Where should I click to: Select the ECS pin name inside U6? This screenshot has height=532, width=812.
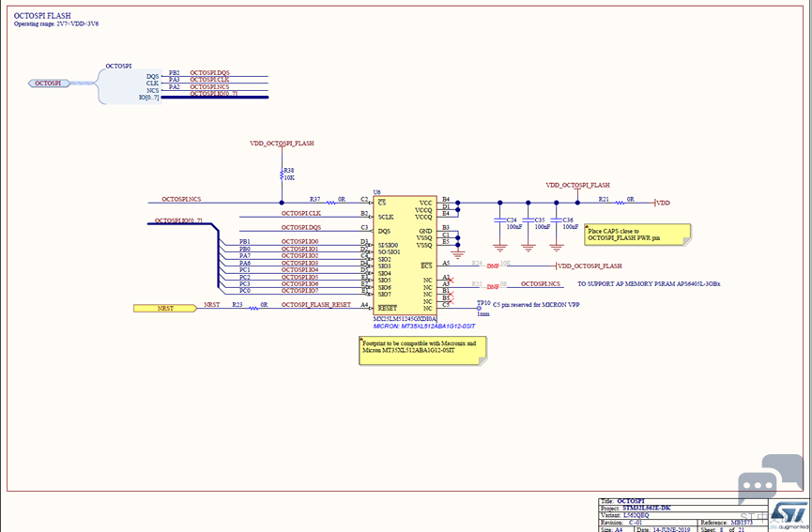click(x=426, y=266)
